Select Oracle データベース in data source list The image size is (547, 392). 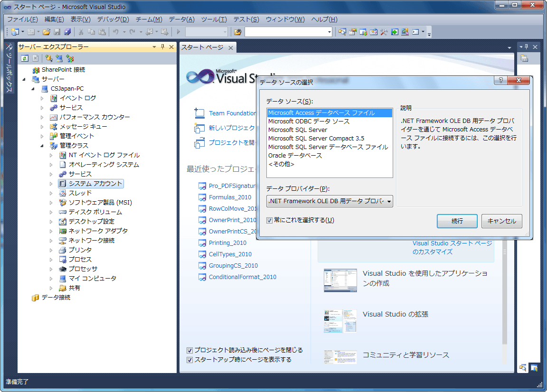tap(330, 156)
